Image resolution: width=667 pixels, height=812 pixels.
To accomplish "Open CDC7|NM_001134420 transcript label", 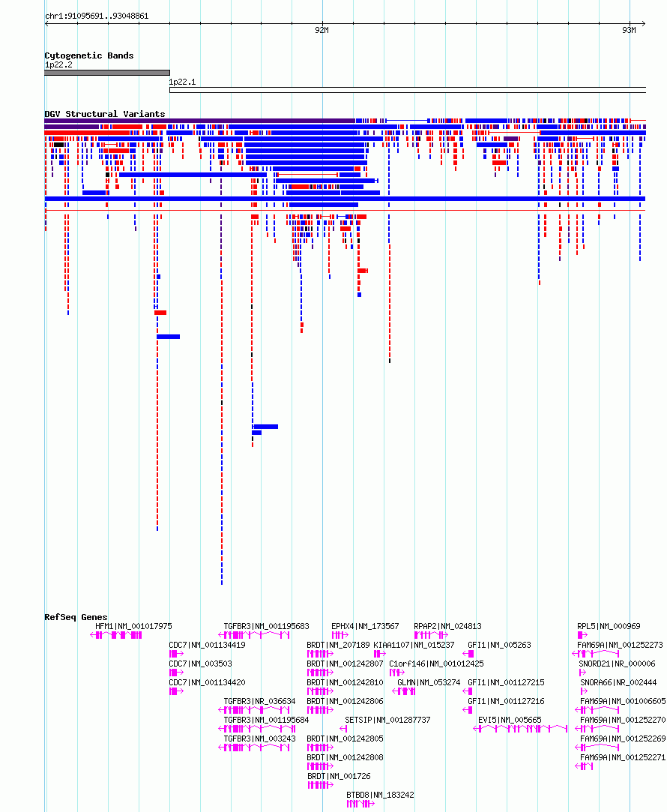I will pyautogui.click(x=207, y=682).
